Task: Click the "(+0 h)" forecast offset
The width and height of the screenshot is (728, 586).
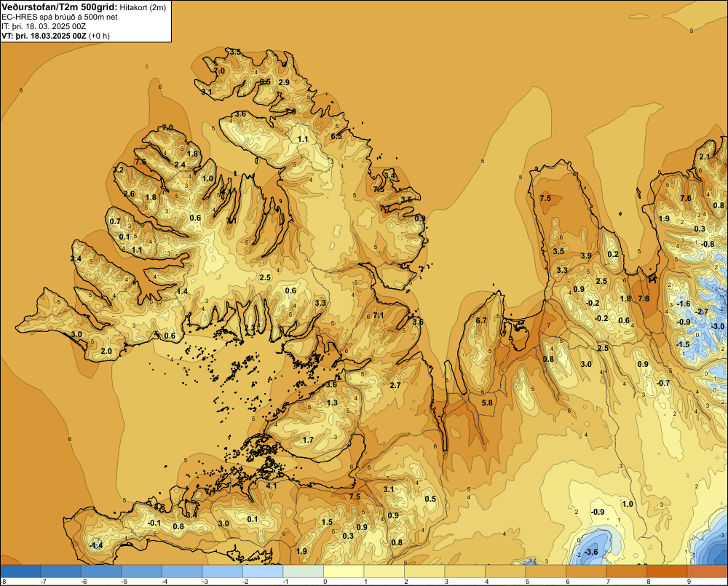Action: coord(99,36)
